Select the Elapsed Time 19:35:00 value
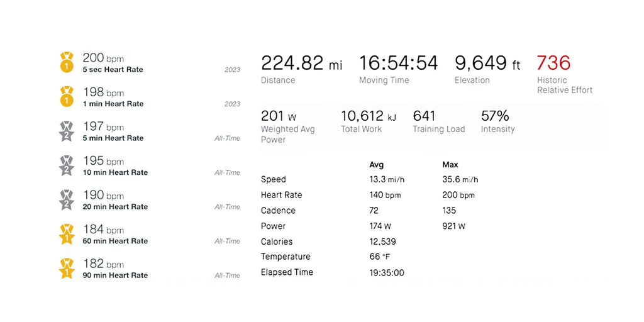This screenshot has width=644, height=322. click(386, 272)
